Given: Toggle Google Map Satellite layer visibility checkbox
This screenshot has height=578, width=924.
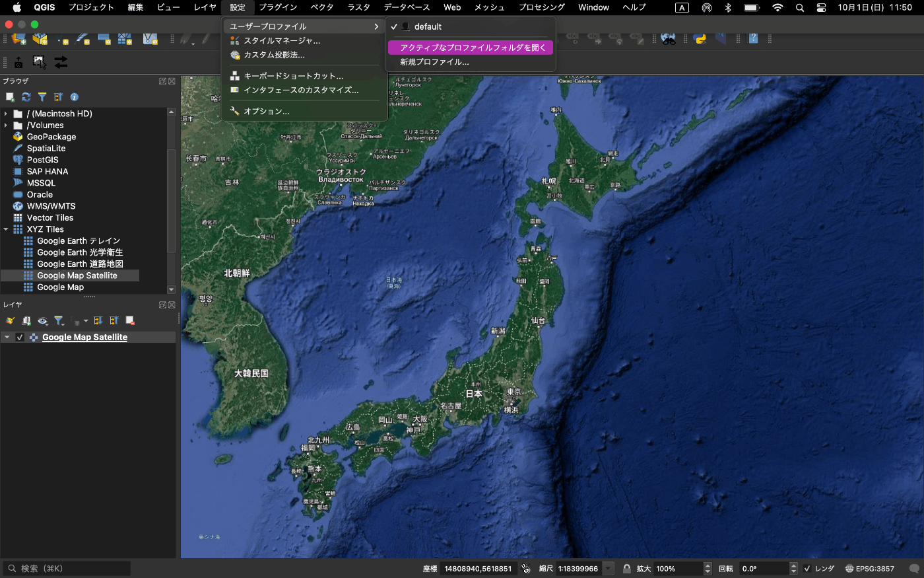Looking at the screenshot, I should click(20, 338).
